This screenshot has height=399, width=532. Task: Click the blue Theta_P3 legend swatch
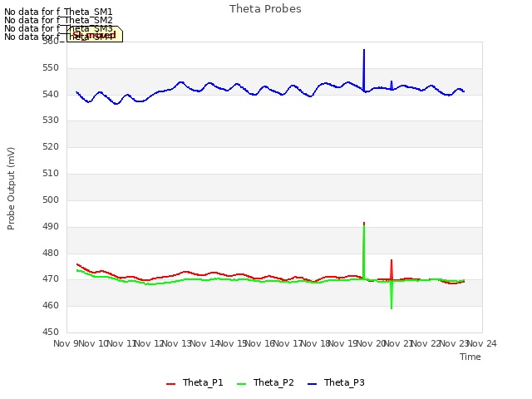313,384
